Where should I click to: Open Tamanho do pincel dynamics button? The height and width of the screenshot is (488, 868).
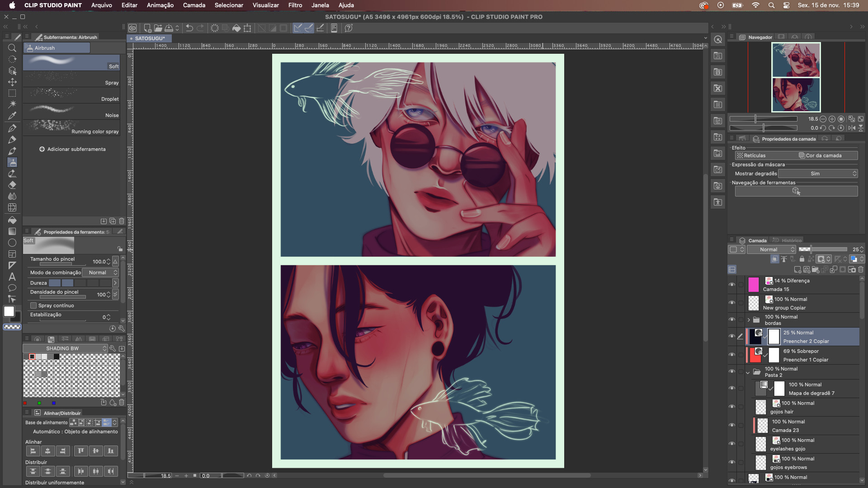point(115,261)
